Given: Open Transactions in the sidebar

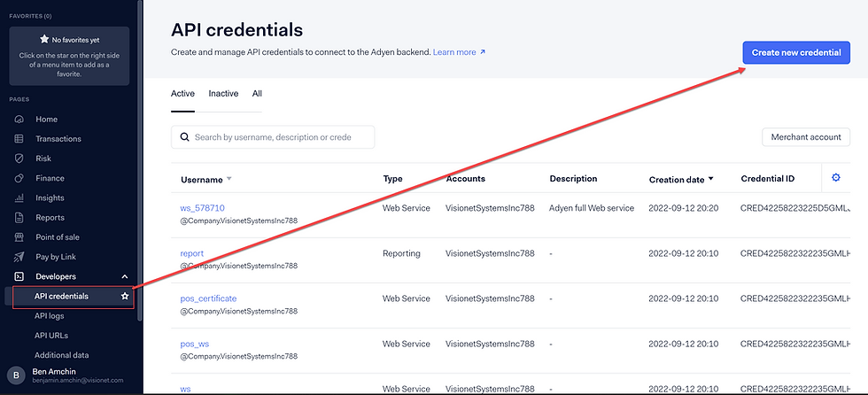Looking at the screenshot, I should [x=58, y=139].
